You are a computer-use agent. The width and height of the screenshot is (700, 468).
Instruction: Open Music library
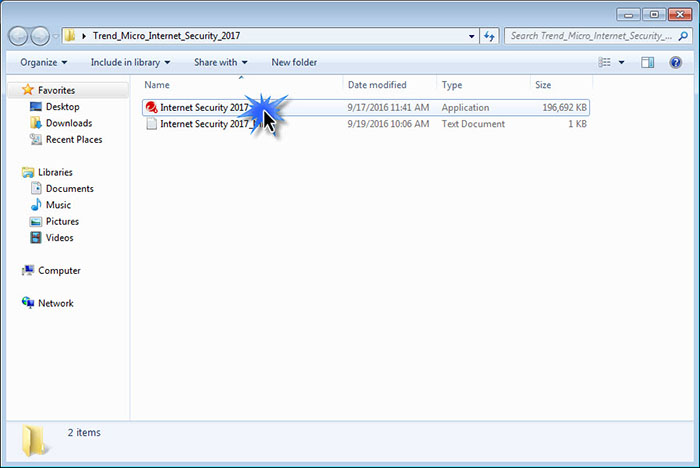click(x=58, y=205)
